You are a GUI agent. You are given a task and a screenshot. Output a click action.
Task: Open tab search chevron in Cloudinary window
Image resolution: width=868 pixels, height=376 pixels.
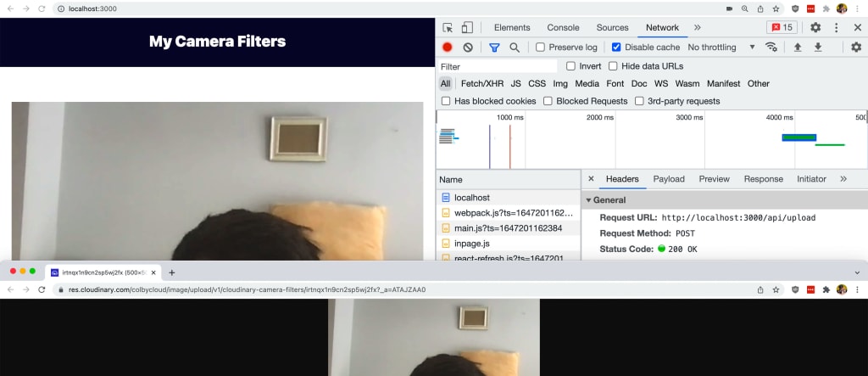click(857, 272)
